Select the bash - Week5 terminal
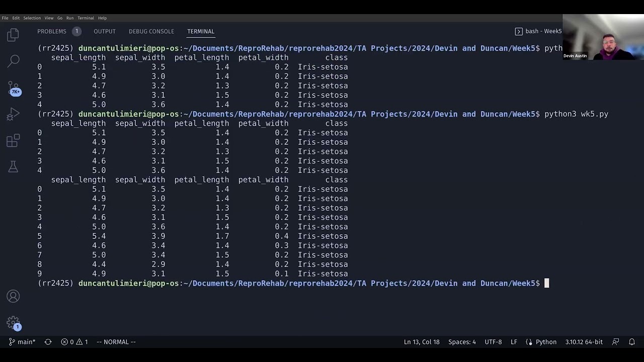The width and height of the screenshot is (644, 362). (x=538, y=31)
